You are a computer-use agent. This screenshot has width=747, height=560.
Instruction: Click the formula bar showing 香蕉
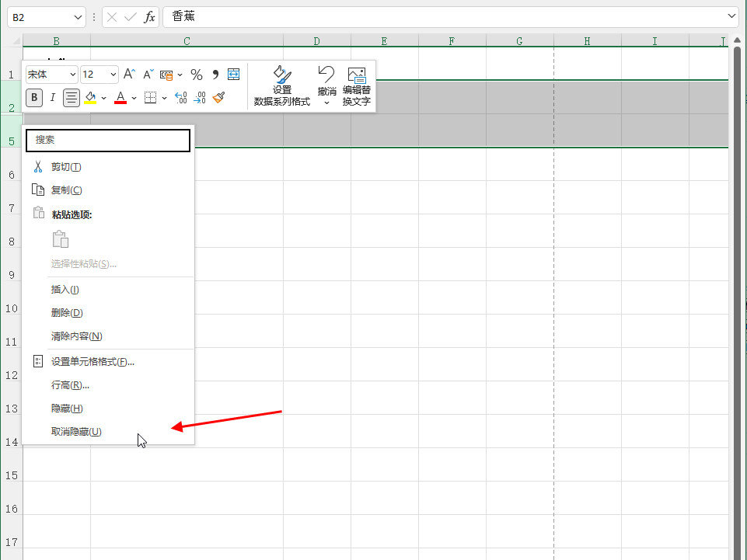pyautogui.click(x=443, y=16)
